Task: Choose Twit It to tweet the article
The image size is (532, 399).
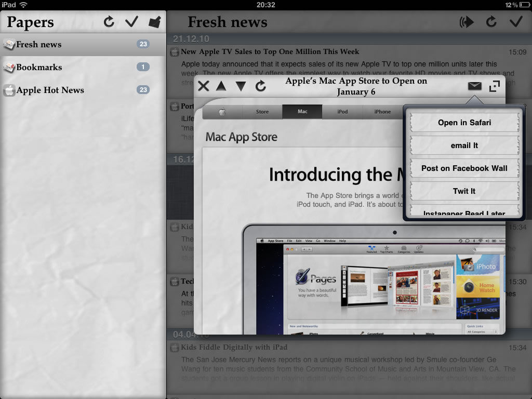Action: click(x=464, y=191)
